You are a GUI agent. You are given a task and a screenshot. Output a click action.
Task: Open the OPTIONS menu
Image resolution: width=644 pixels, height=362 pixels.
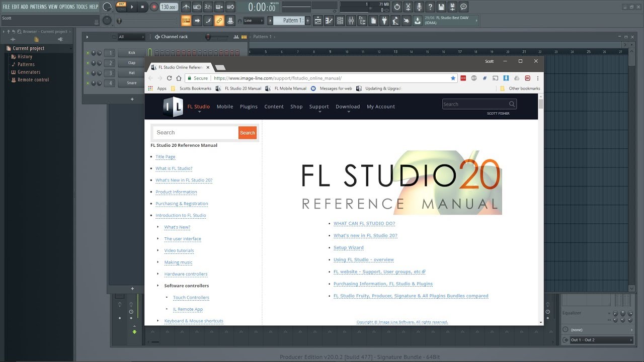[67, 7]
